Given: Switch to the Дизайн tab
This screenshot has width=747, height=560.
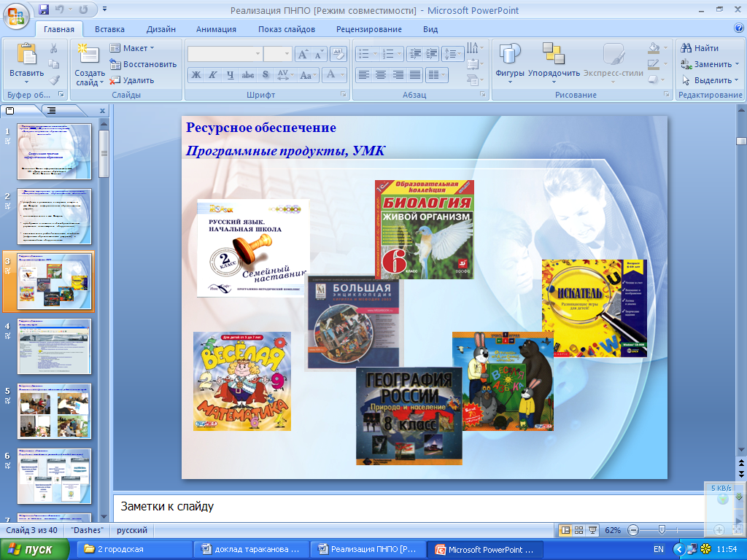Looking at the screenshot, I should pos(161,29).
